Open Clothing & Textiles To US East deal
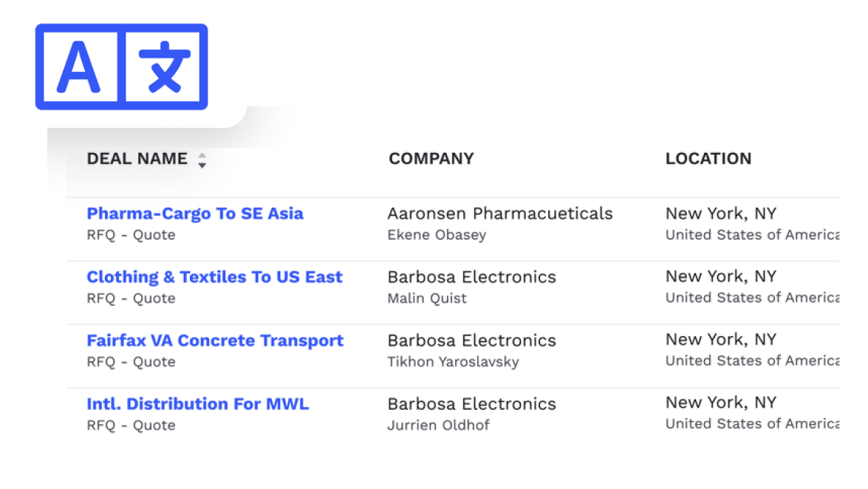This screenshot has height=489, width=868. (x=214, y=277)
